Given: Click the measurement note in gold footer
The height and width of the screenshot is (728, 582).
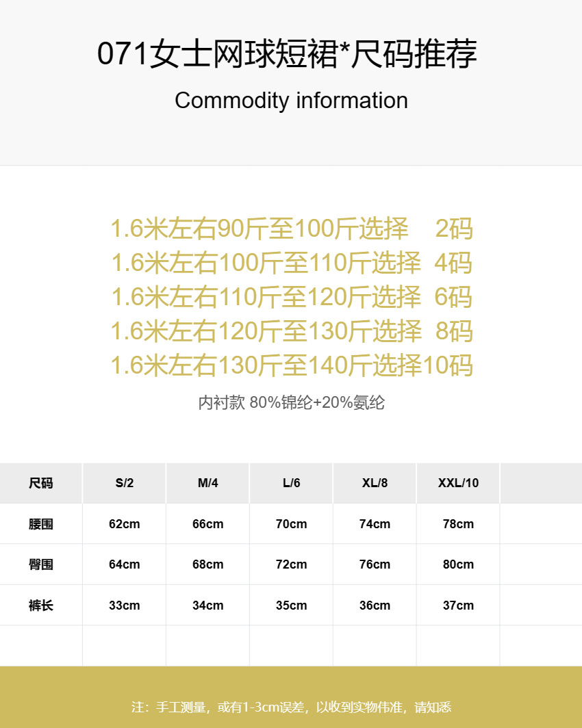Looking at the screenshot, I should coord(291,707).
